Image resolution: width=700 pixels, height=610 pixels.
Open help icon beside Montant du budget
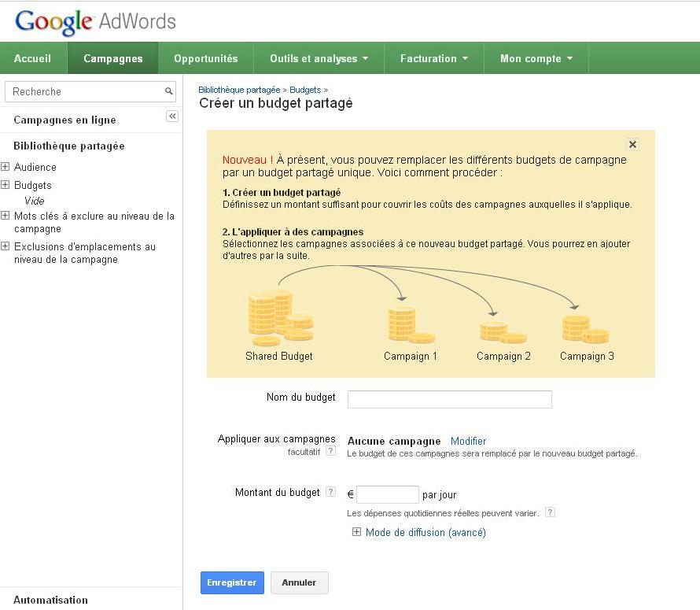pos(330,492)
